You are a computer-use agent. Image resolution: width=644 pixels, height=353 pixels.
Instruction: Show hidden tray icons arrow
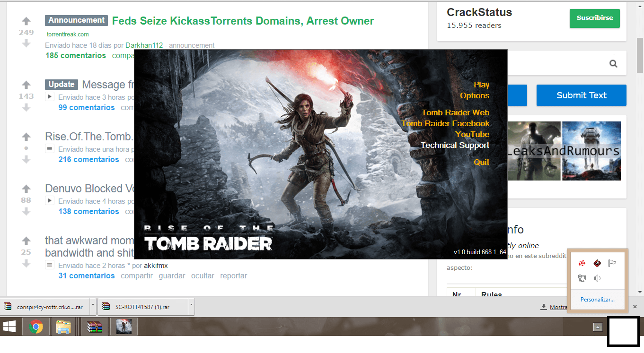tap(598, 327)
